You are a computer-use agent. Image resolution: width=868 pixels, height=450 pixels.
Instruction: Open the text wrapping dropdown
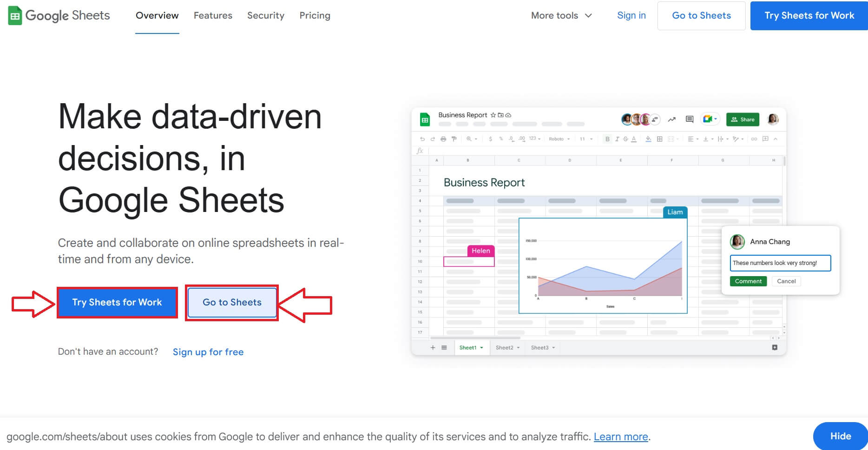(x=723, y=139)
